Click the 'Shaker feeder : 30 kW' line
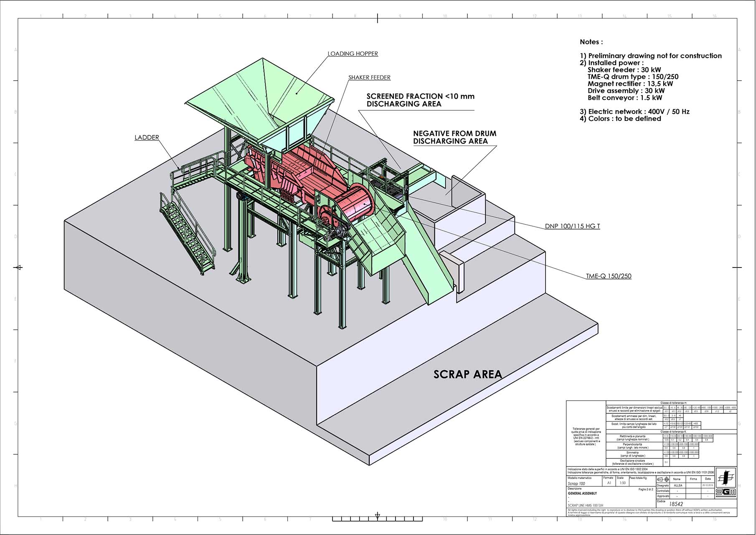The width and height of the screenshot is (756, 535). click(x=624, y=70)
